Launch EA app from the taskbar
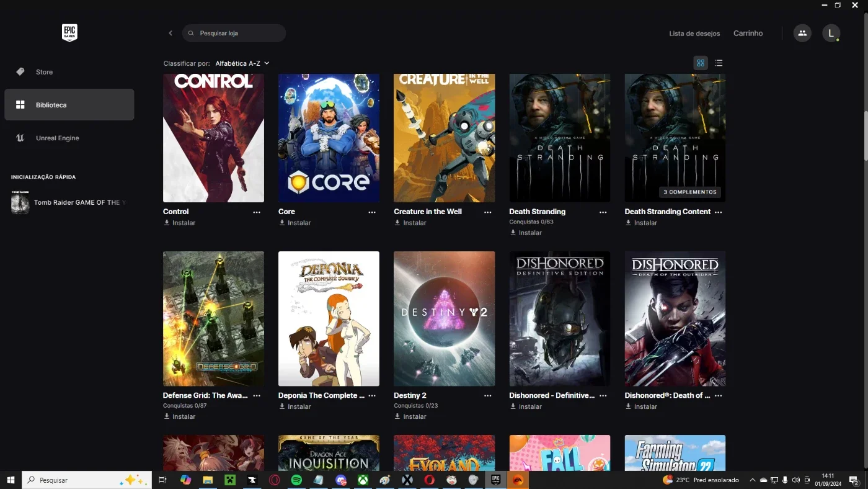This screenshot has height=489, width=868. point(518,480)
